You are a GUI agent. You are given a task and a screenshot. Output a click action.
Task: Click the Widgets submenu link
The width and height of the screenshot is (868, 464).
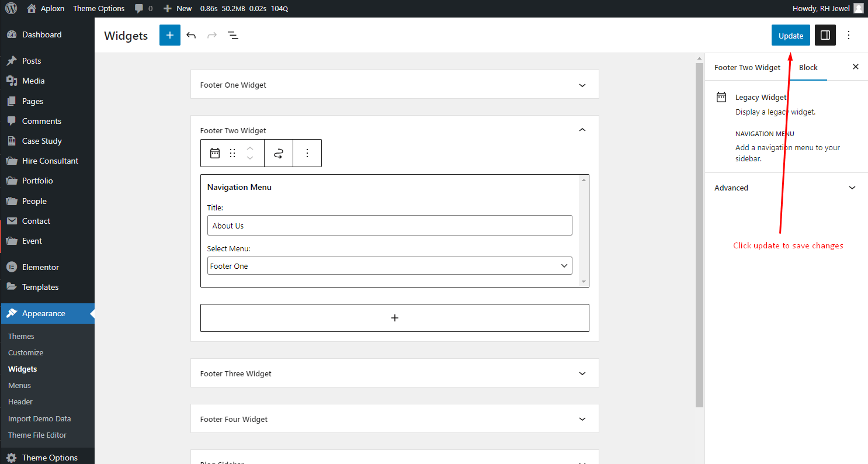tap(22, 369)
